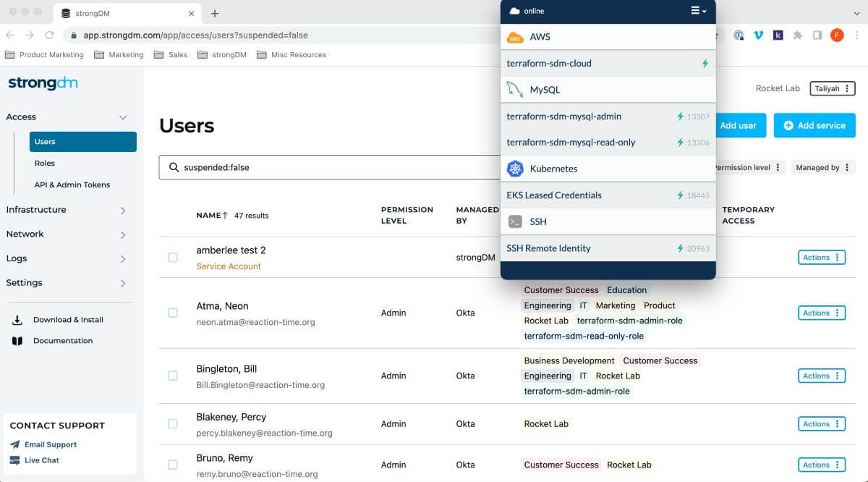Open Actions for Bingleton, Bill

click(822, 376)
